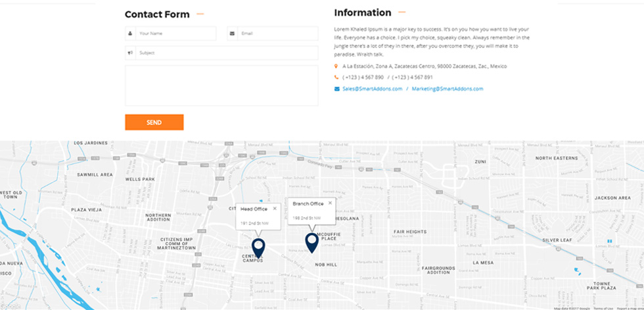This screenshot has width=644, height=310.
Task: Click the Branch Office map marker pin
Action: (x=311, y=243)
